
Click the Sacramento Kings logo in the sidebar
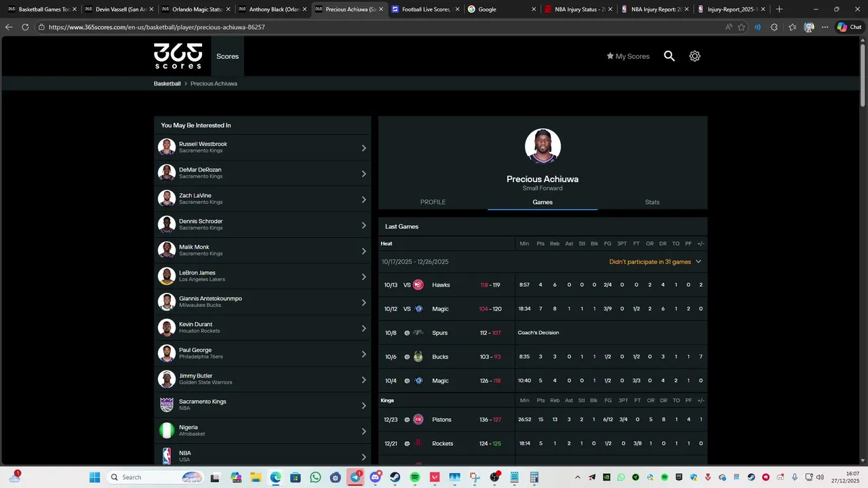pyautogui.click(x=167, y=405)
